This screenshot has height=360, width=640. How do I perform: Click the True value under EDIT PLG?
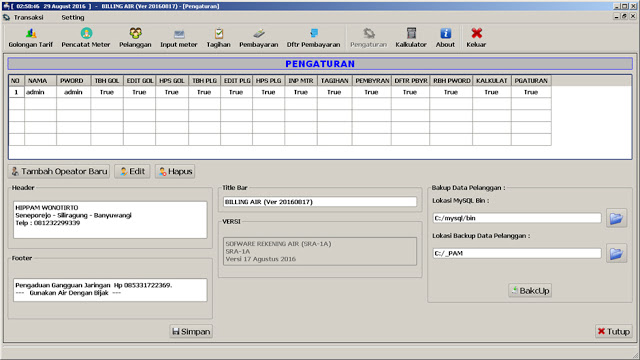coord(236,92)
